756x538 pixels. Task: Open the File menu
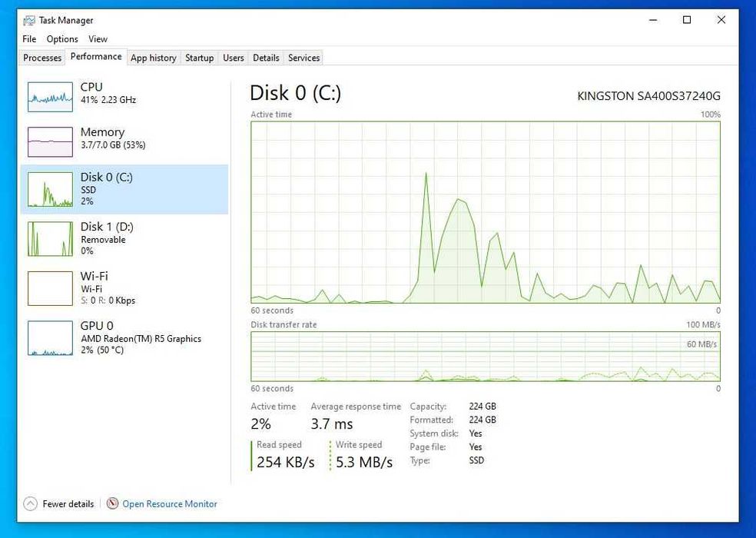coord(29,39)
